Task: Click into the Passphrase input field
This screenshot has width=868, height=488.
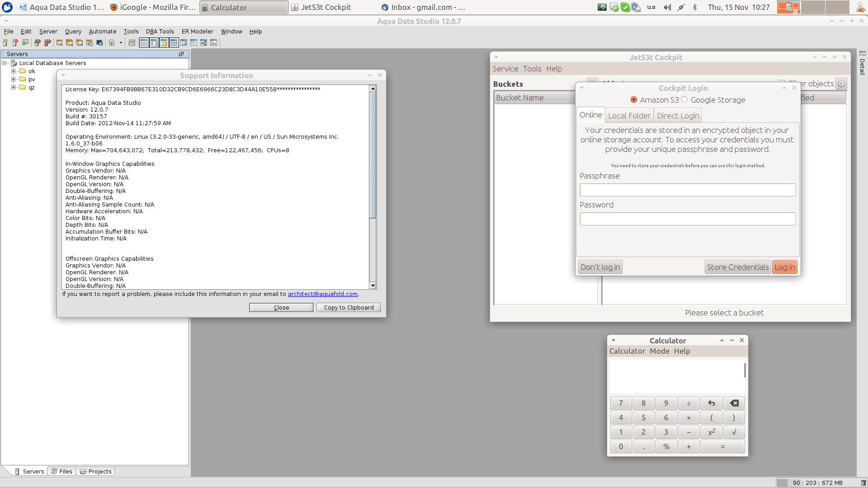Action: pos(687,190)
